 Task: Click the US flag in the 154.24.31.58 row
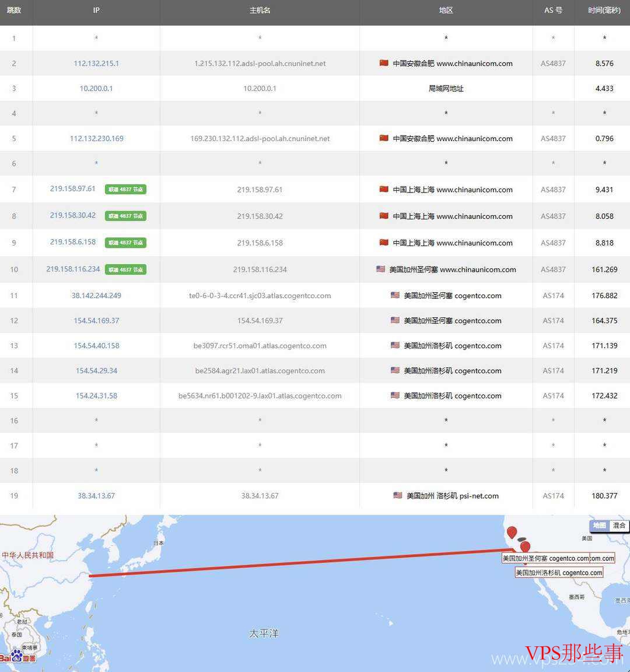pyautogui.click(x=395, y=395)
